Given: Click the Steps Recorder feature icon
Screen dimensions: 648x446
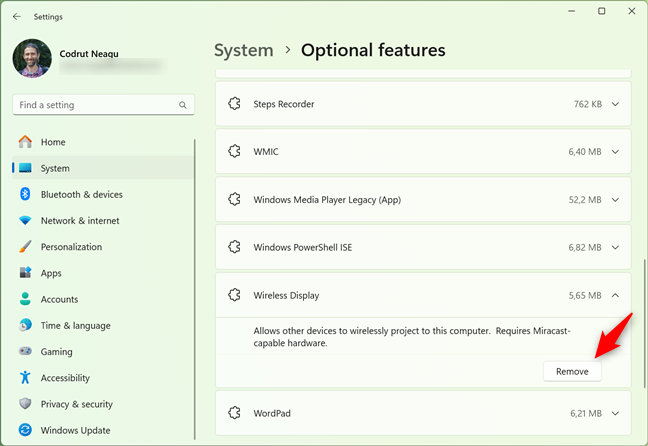Looking at the screenshot, I should [234, 104].
